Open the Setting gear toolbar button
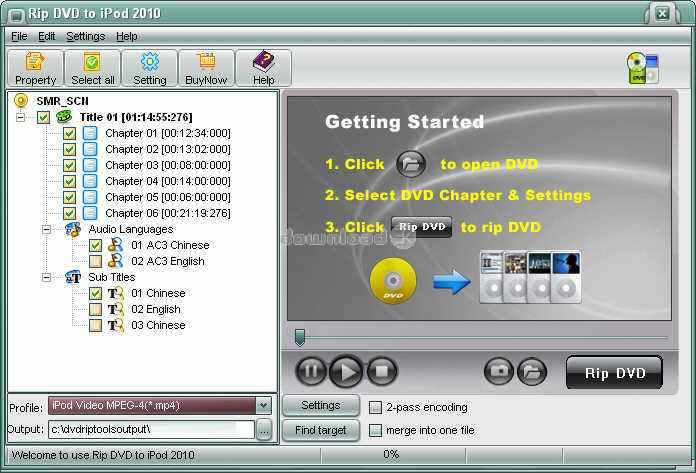Screen dimensions: 696x473 click(150, 68)
